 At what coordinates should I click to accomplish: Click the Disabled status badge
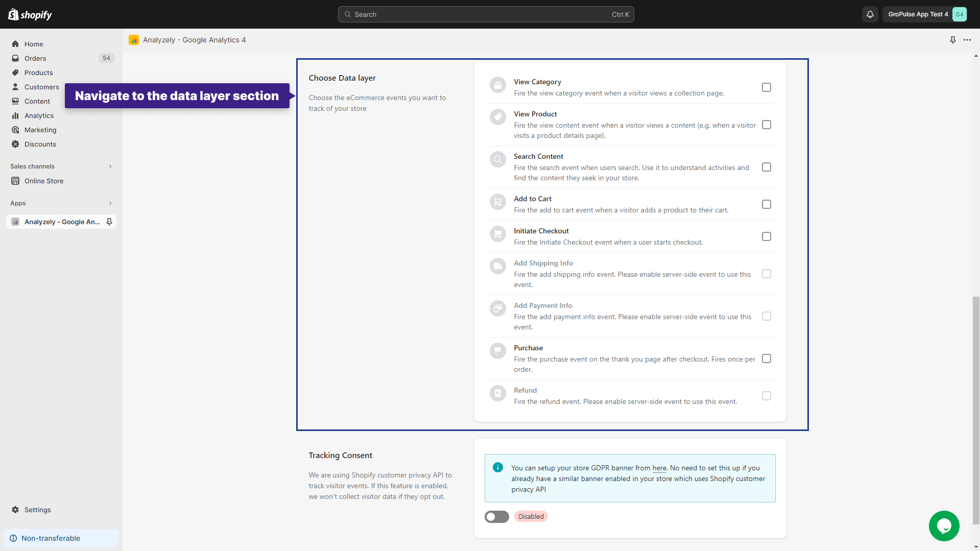(x=531, y=517)
